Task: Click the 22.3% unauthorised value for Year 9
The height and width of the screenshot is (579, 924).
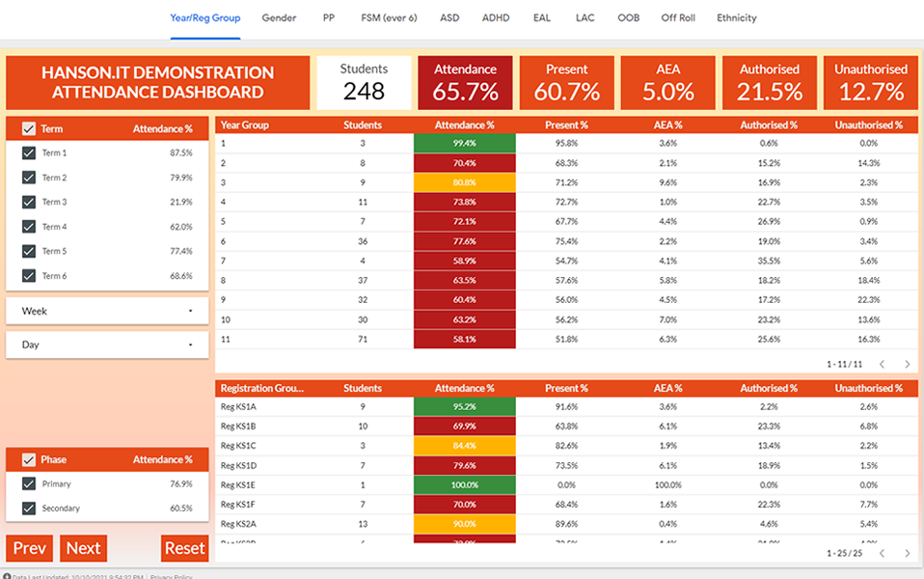Action: click(869, 299)
